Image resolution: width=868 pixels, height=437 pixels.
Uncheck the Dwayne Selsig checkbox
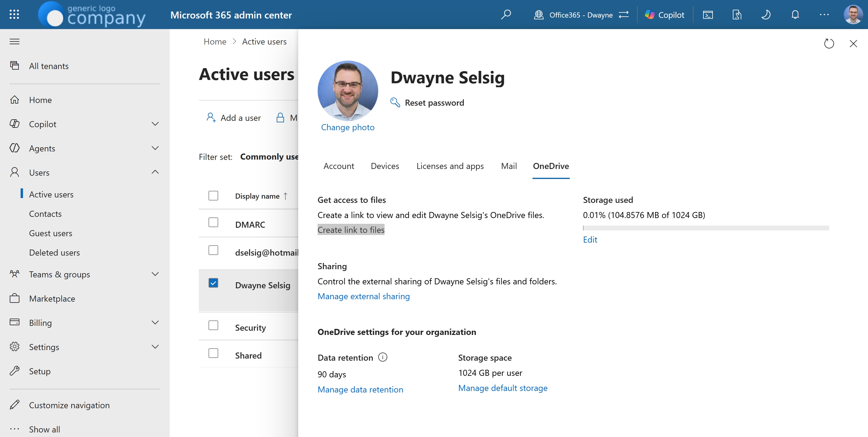(x=213, y=283)
